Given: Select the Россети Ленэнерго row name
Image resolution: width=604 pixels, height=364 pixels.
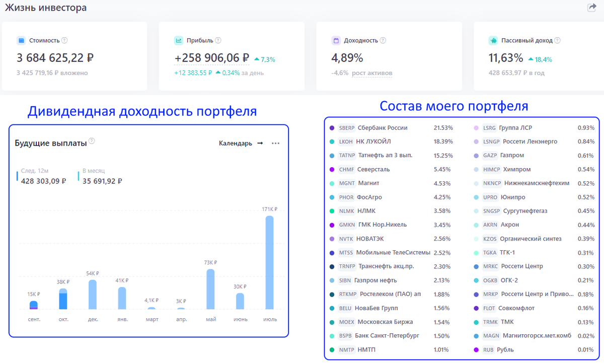Looking at the screenshot, I should [x=530, y=142].
